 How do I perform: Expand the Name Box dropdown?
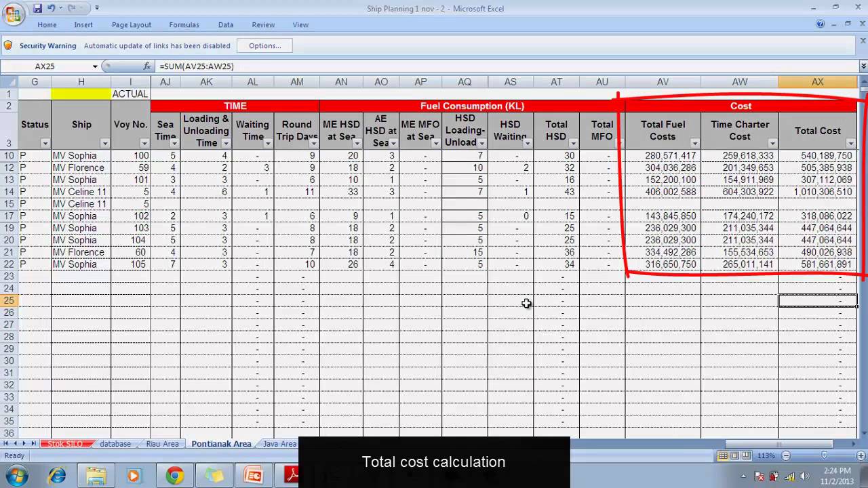coord(95,66)
